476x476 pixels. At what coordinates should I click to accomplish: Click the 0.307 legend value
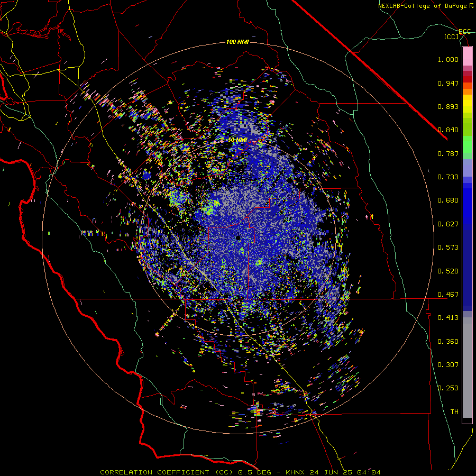448,365
